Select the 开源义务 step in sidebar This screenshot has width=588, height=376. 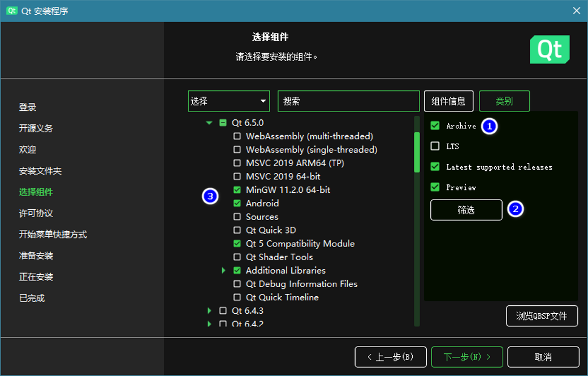36,128
